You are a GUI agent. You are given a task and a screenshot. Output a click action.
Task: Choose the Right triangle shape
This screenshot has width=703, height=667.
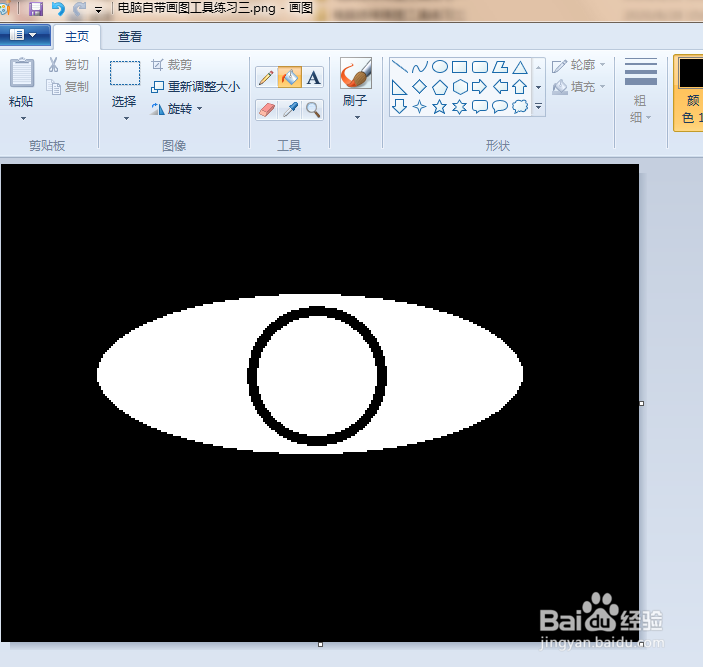point(399,87)
